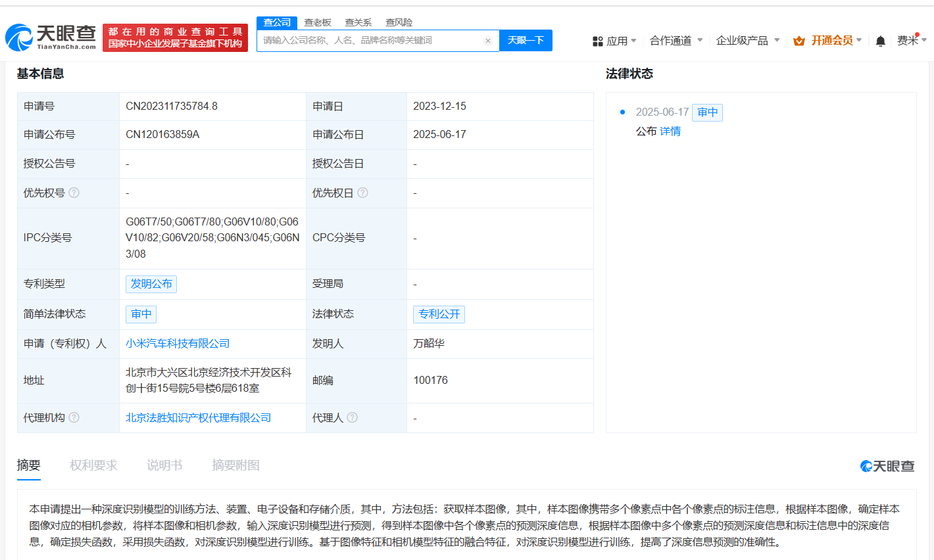
Task: Open the 说明书 tab
Action: pos(164,465)
